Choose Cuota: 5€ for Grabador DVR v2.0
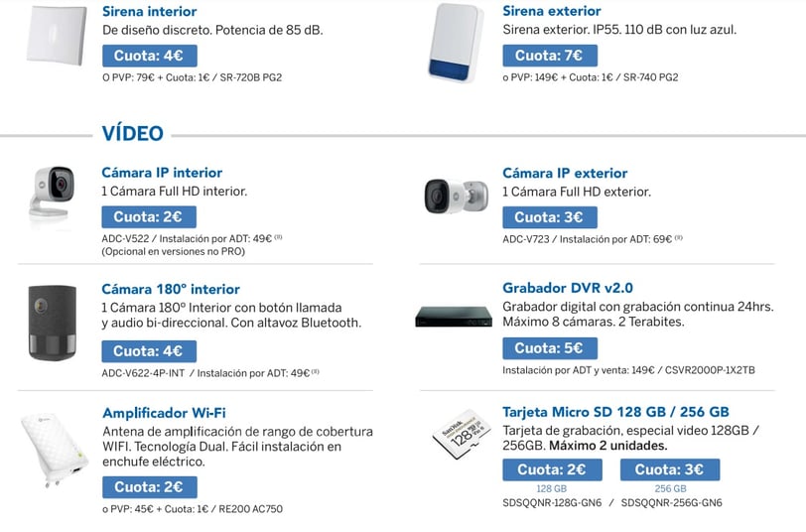The width and height of the screenshot is (806, 532). (550, 348)
